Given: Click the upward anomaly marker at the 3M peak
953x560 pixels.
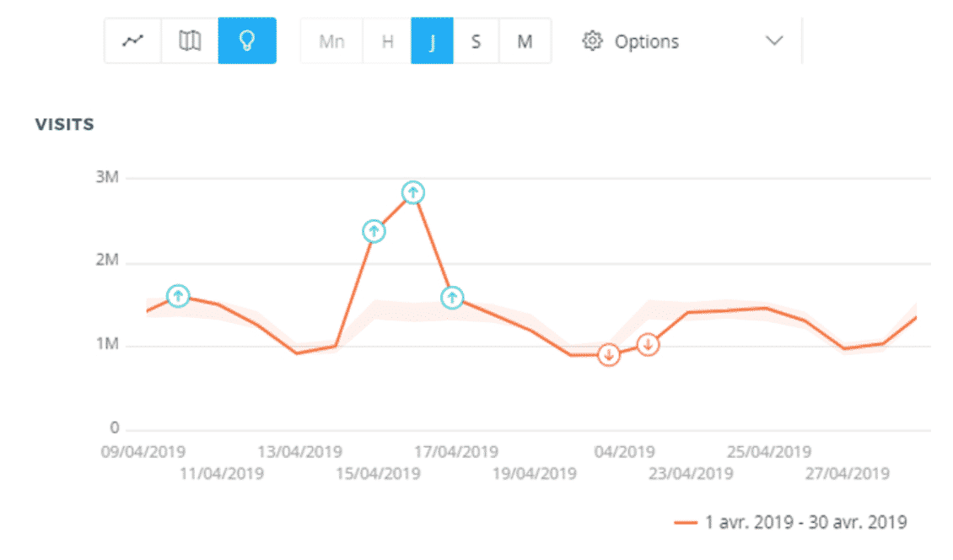Looking at the screenshot, I should (x=412, y=192).
